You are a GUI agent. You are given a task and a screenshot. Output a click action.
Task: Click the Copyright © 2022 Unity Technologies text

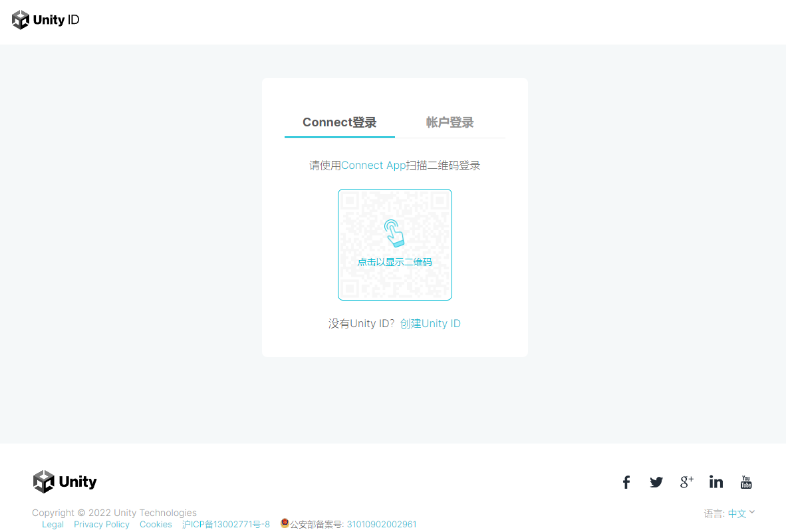pyautogui.click(x=114, y=513)
